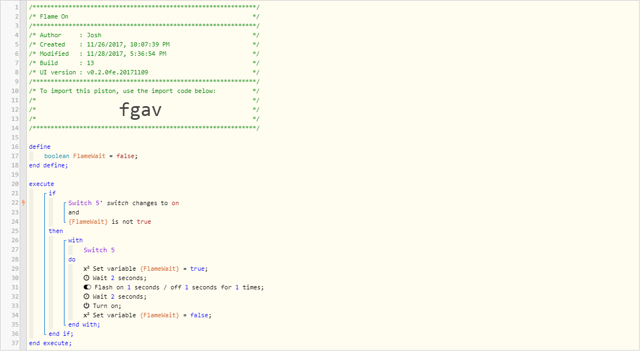Image resolution: width=644 pixels, height=355 pixels.
Task: Select Set variable {FlameWait} = true statement
Action: point(146,269)
